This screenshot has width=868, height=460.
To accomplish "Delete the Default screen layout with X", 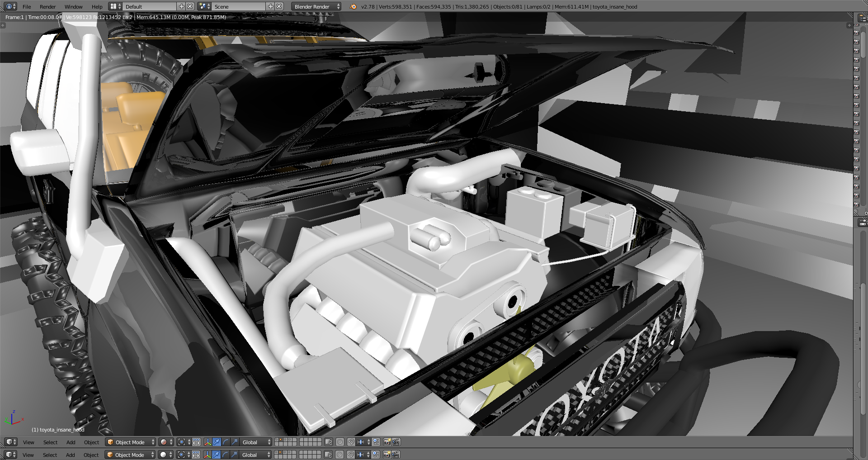I will [190, 6].
